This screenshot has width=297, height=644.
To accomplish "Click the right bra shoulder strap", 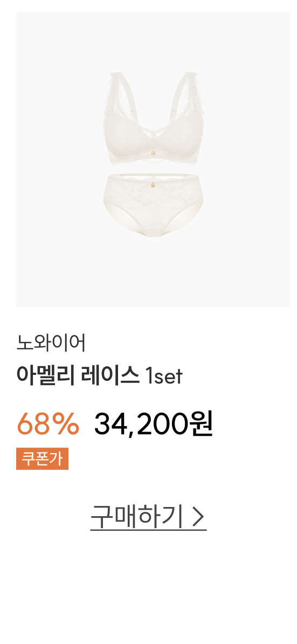I will [190, 94].
